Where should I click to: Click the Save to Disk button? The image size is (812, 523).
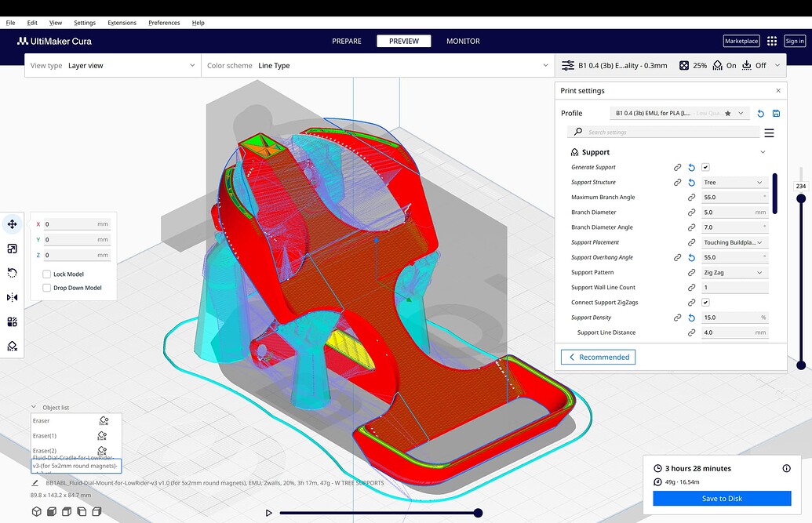click(x=722, y=499)
